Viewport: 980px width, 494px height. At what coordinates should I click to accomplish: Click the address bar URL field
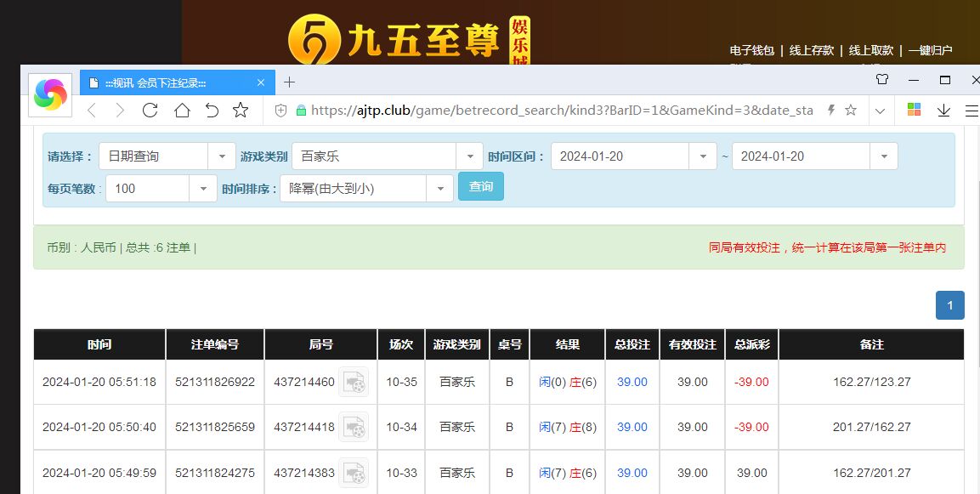(x=561, y=111)
